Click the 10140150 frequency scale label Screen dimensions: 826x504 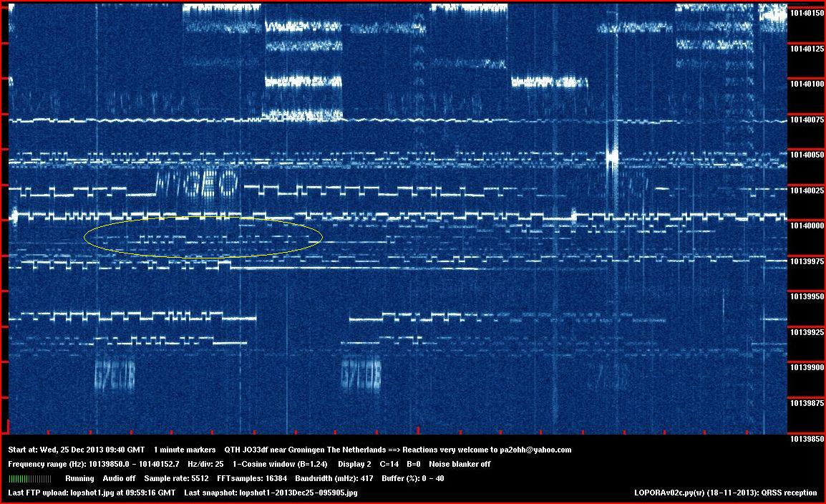(806, 13)
